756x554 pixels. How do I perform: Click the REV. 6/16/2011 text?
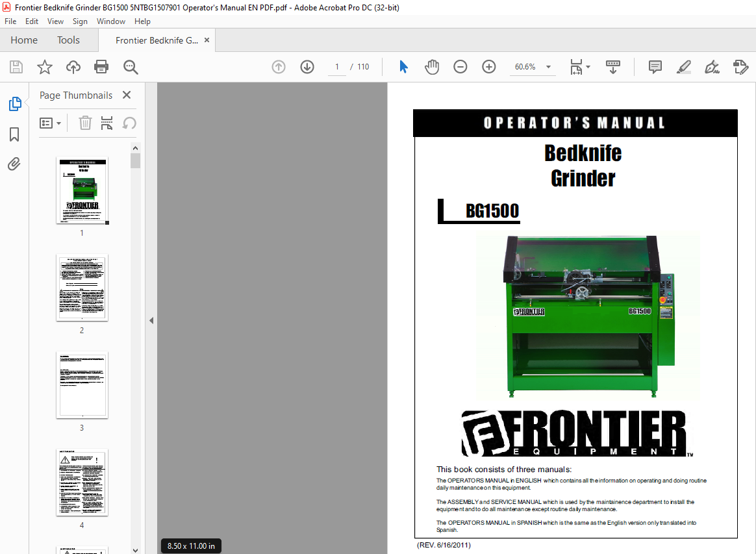coord(444,545)
